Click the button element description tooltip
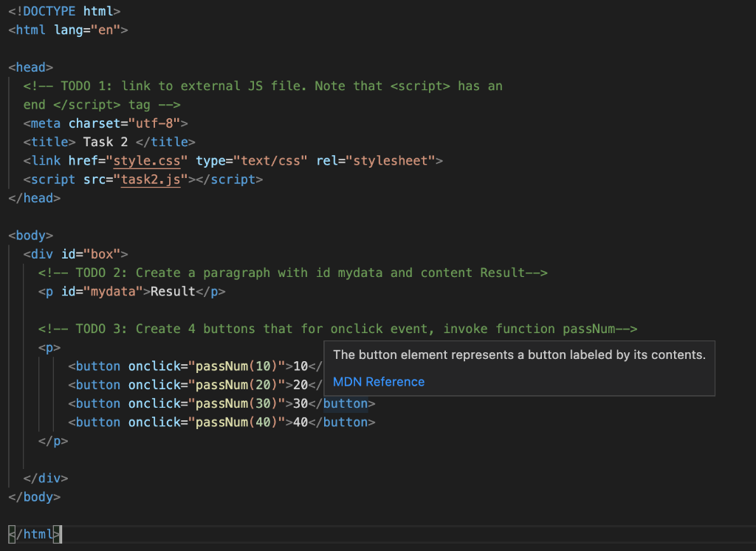Screen dimensions: 756x551 517,355
